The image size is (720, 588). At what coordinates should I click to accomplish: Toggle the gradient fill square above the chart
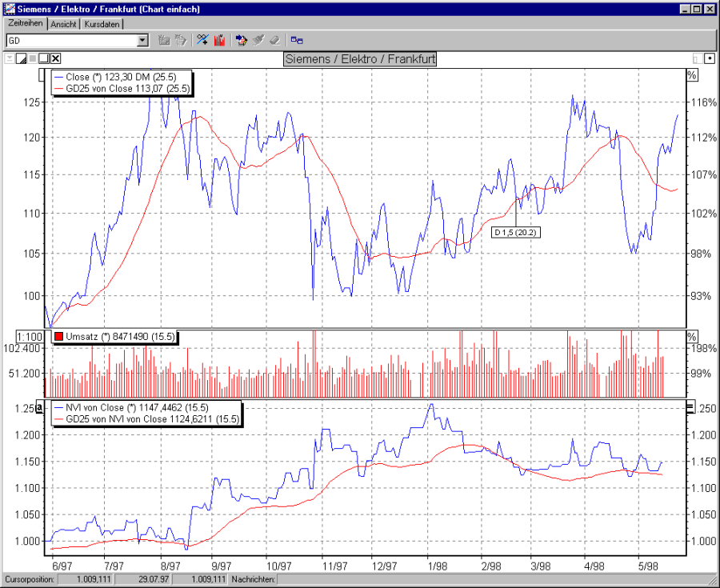[x=22, y=58]
